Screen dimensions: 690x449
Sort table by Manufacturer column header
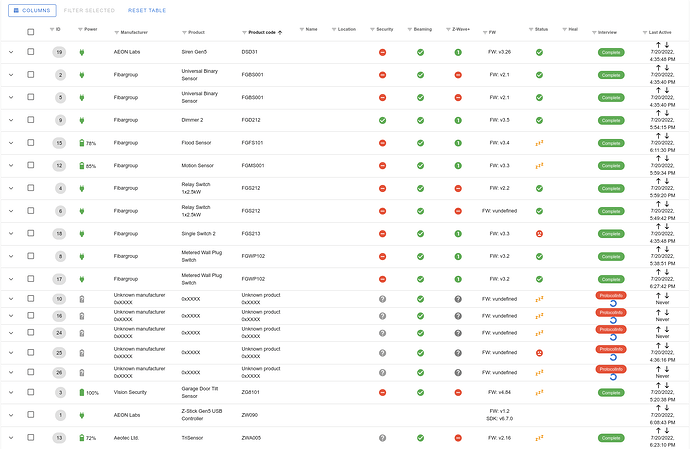[134, 32]
